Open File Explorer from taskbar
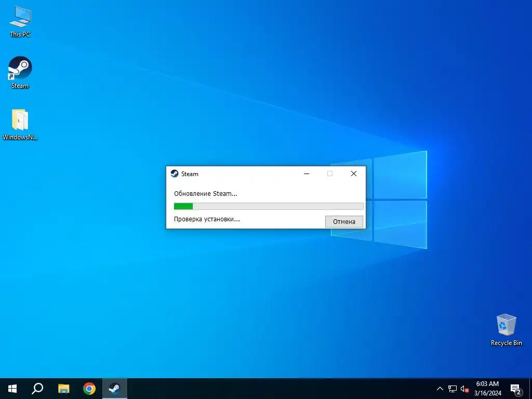532x399 pixels. pyautogui.click(x=63, y=389)
